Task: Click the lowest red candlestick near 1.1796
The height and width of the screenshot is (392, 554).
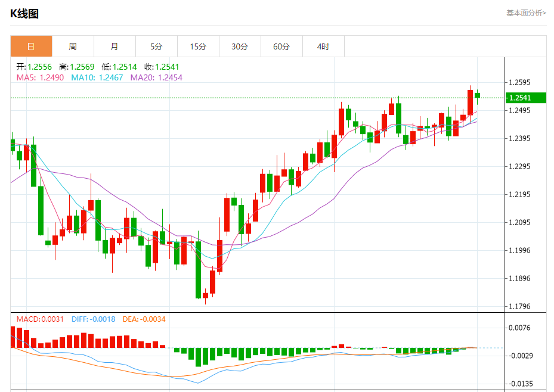Action: (205, 295)
